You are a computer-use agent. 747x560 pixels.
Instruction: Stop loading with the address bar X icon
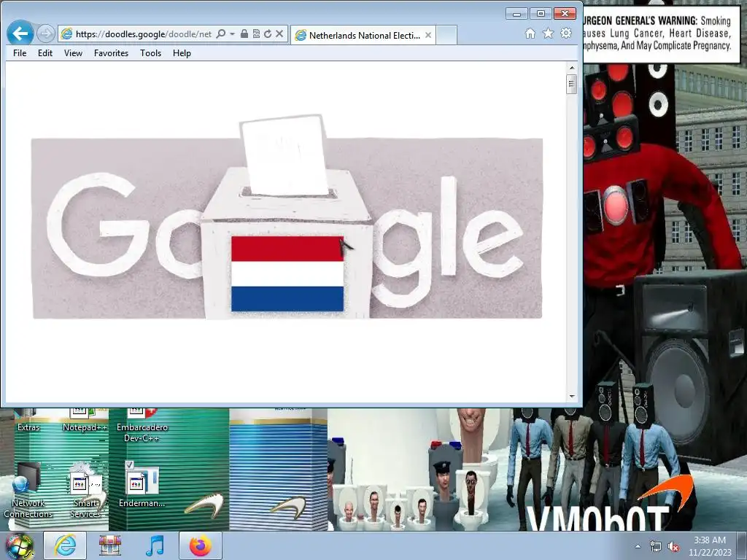279,34
